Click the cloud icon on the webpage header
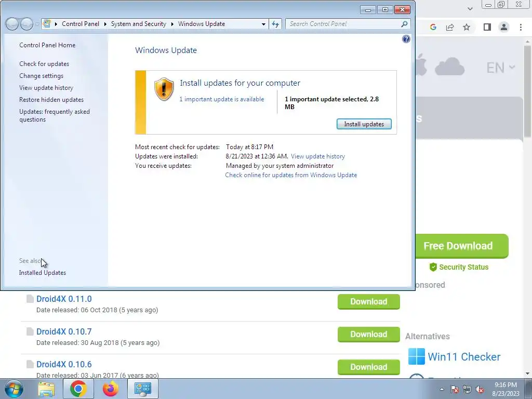Image resolution: width=532 pixels, height=399 pixels. [449, 66]
